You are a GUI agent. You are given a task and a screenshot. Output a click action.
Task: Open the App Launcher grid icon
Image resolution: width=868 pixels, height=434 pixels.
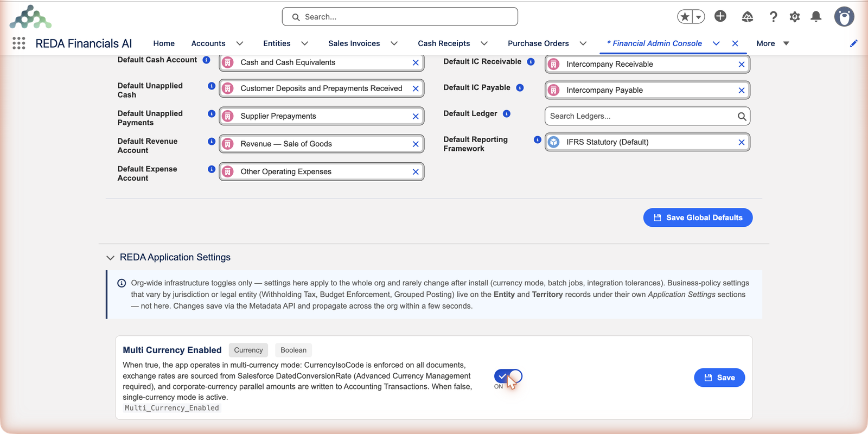19,43
